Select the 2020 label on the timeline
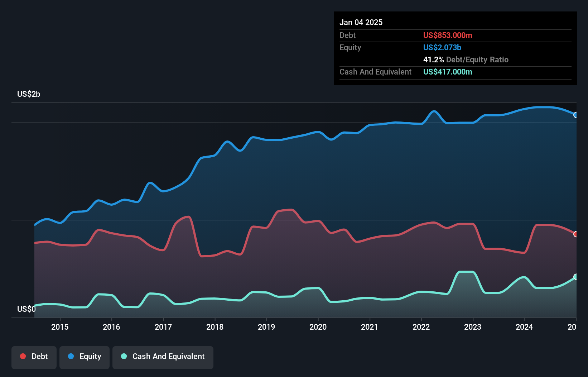Image resolution: width=588 pixels, height=377 pixels. (318, 327)
